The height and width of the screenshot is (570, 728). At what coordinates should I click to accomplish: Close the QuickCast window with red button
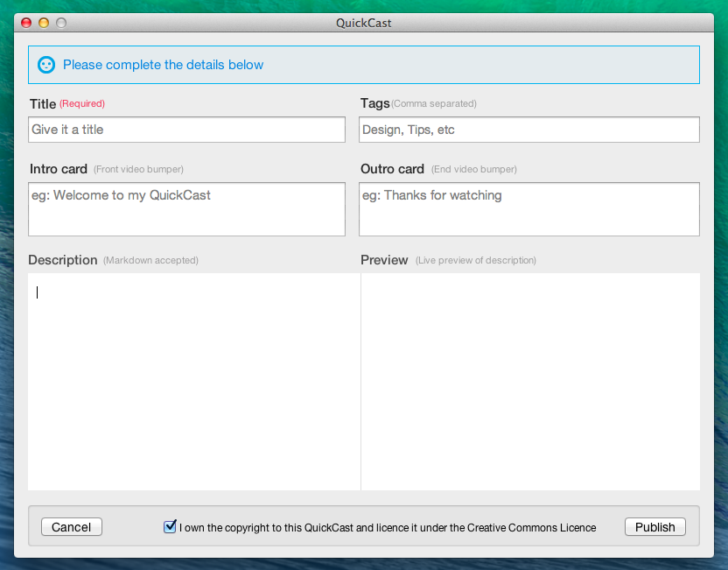pyautogui.click(x=26, y=23)
